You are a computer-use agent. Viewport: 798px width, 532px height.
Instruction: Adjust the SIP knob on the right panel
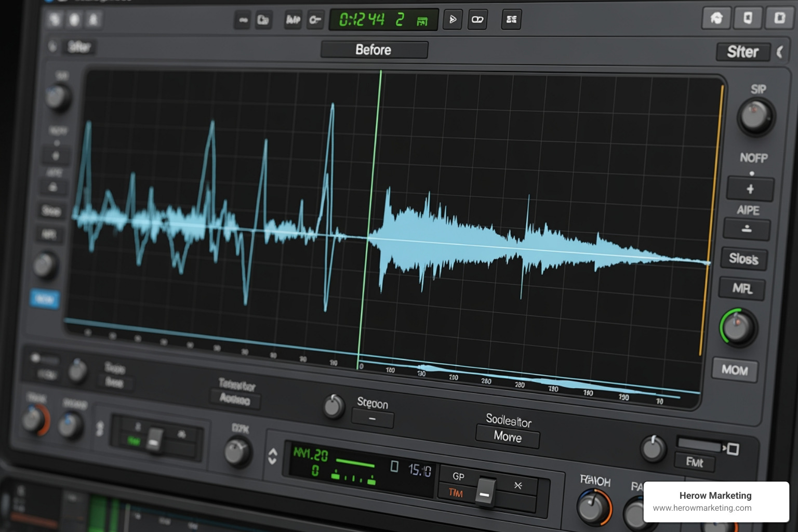(756, 116)
